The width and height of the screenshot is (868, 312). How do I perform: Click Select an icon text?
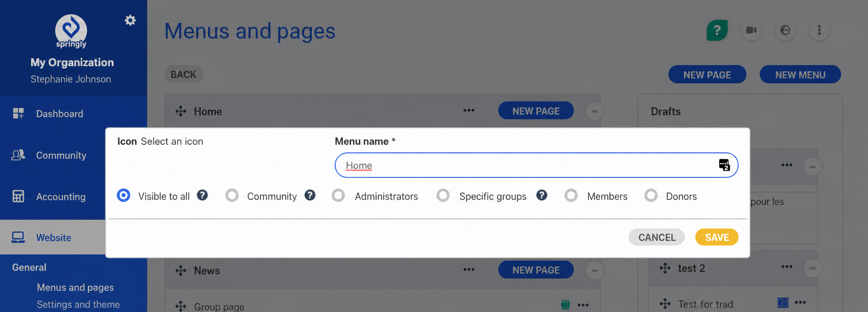[172, 142]
